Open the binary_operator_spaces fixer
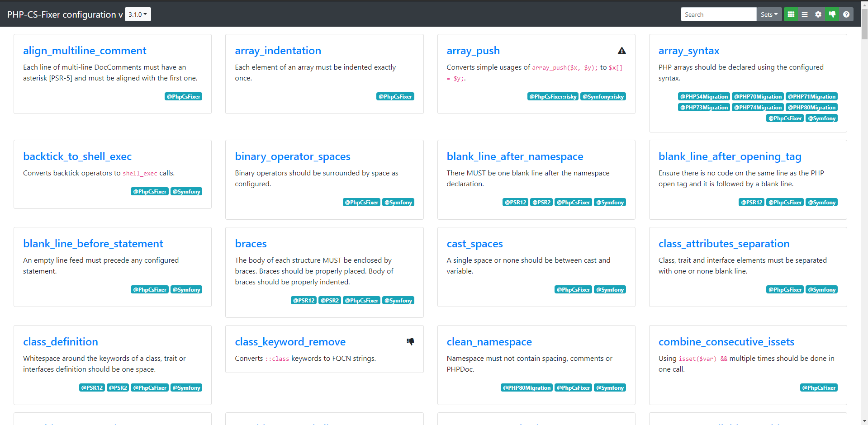 point(293,156)
